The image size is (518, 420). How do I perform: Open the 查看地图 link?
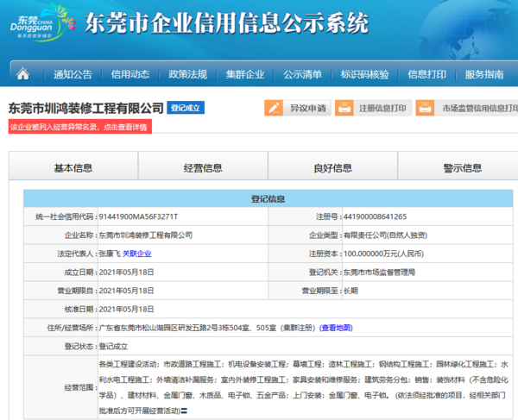click(336, 328)
